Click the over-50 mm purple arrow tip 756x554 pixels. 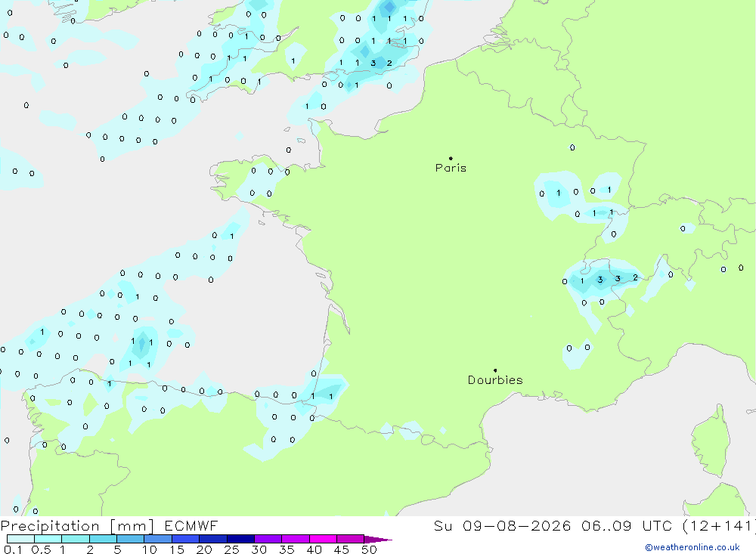[x=378, y=540]
